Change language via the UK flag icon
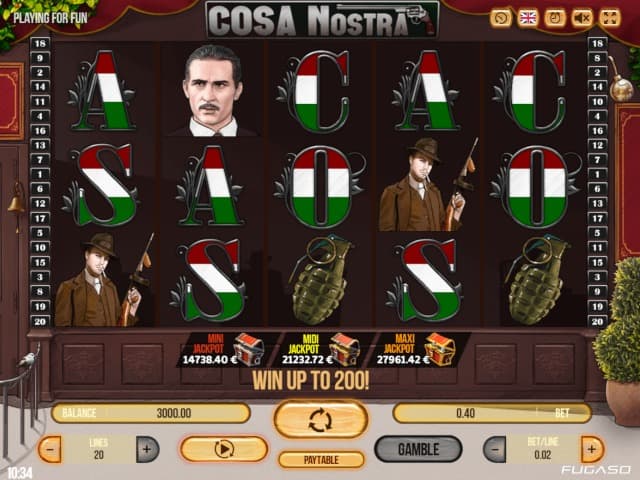The height and width of the screenshot is (480, 640). [x=528, y=18]
